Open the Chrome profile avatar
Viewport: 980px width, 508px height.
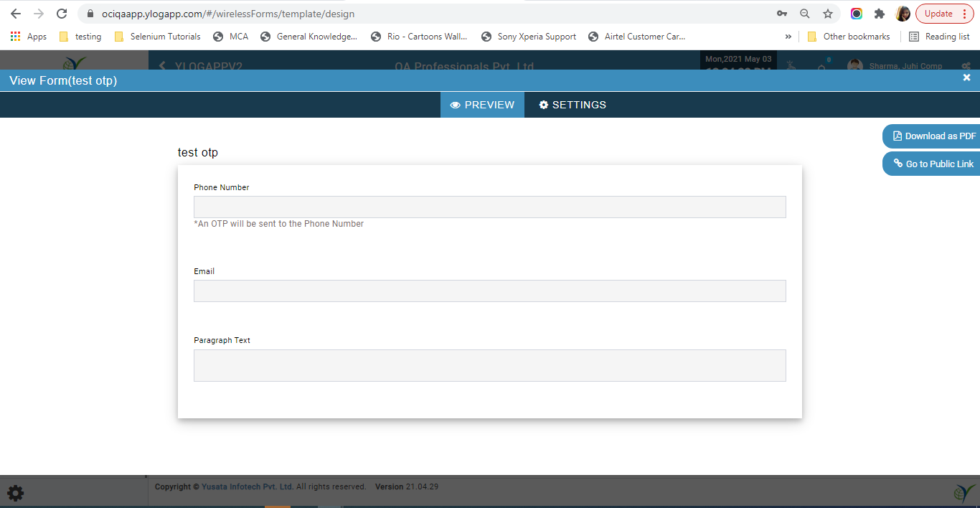click(x=903, y=14)
